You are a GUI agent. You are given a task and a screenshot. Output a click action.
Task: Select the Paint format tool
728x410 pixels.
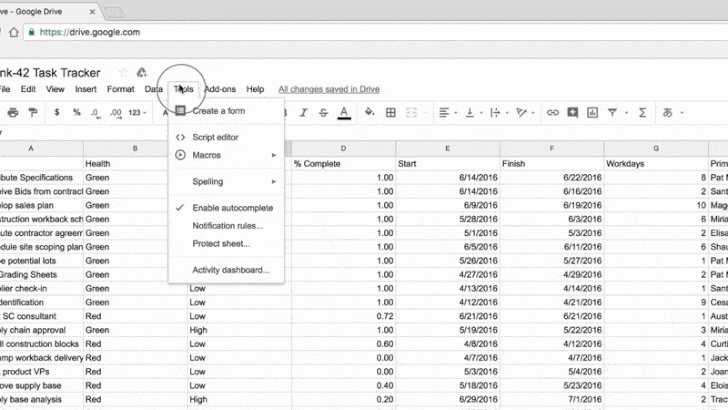coord(33,112)
